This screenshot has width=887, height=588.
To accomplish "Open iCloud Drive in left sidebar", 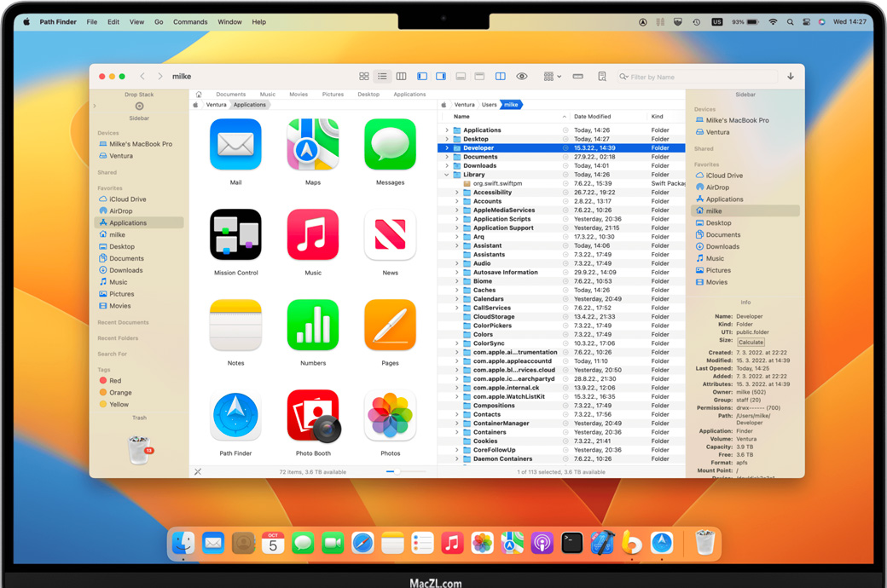I will click(x=122, y=199).
